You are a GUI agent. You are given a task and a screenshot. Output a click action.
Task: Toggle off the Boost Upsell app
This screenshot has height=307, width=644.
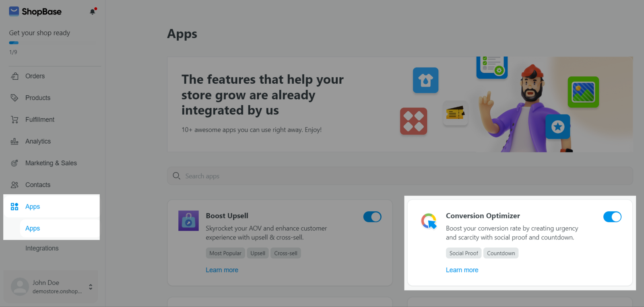tap(372, 217)
